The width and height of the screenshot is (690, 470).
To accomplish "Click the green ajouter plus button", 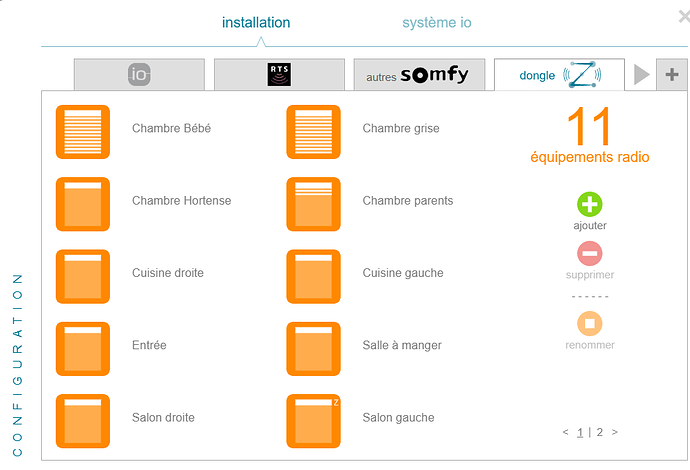I will pos(590,204).
